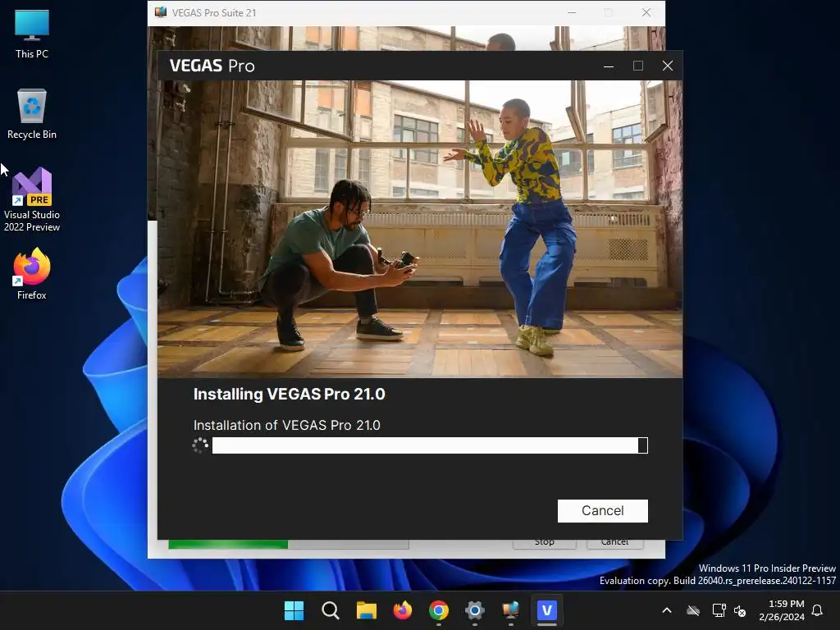The height and width of the screenshot is (630, 840).
Task: Switch to the installer setup taskbar icon beside Settings
Action: click(510, 610)
